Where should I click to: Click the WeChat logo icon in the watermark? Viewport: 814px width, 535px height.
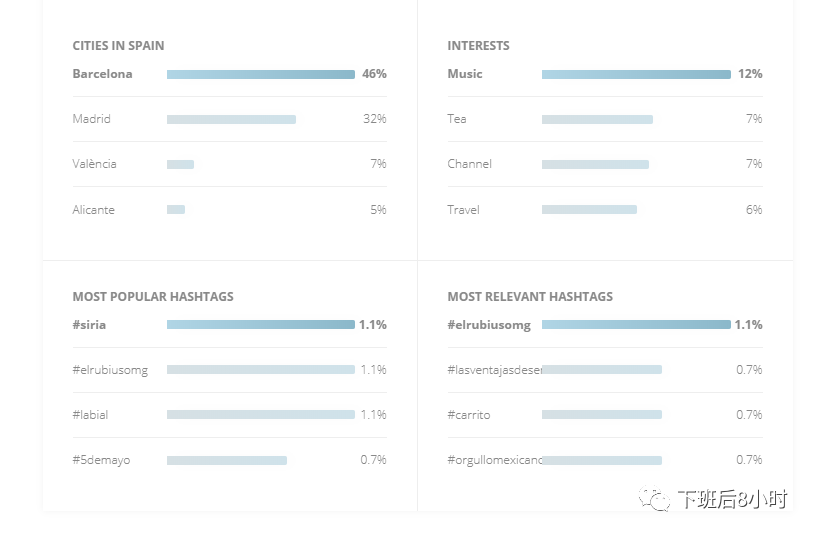(657, 499)
